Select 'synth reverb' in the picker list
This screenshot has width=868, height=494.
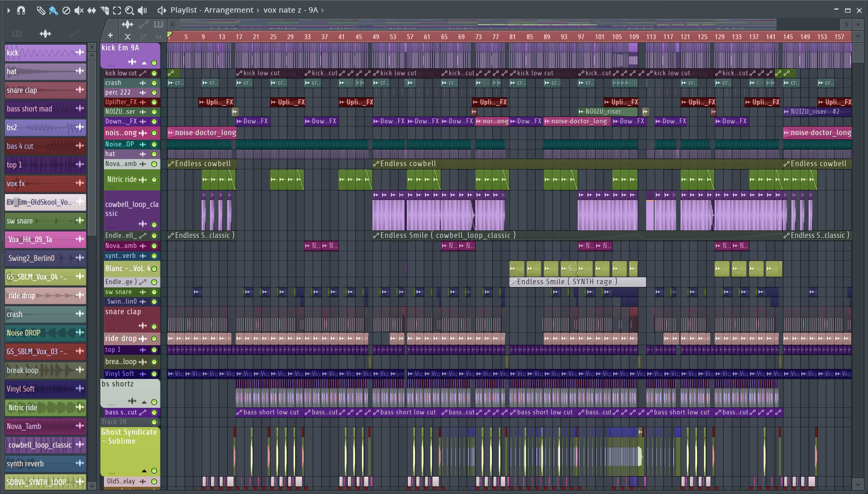pos(45,464)
